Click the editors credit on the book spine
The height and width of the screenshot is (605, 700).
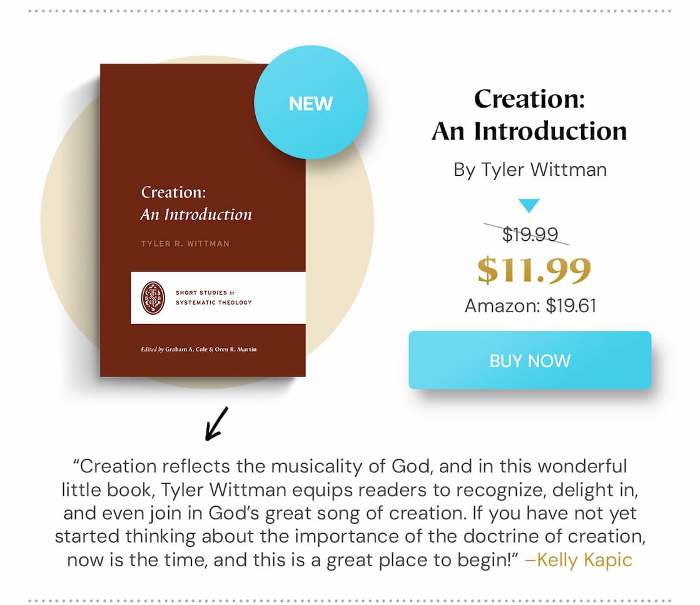[x=198, y=349]
